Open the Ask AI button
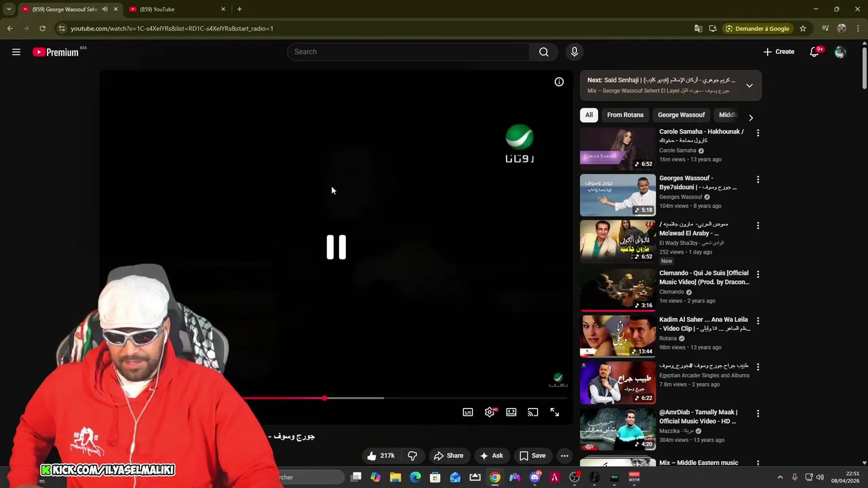 pyautogui.click(x=491, y=455)
